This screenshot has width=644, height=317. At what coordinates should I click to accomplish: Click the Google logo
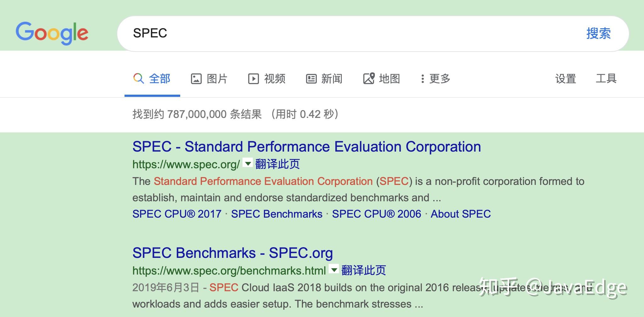[x=52, y=33]
